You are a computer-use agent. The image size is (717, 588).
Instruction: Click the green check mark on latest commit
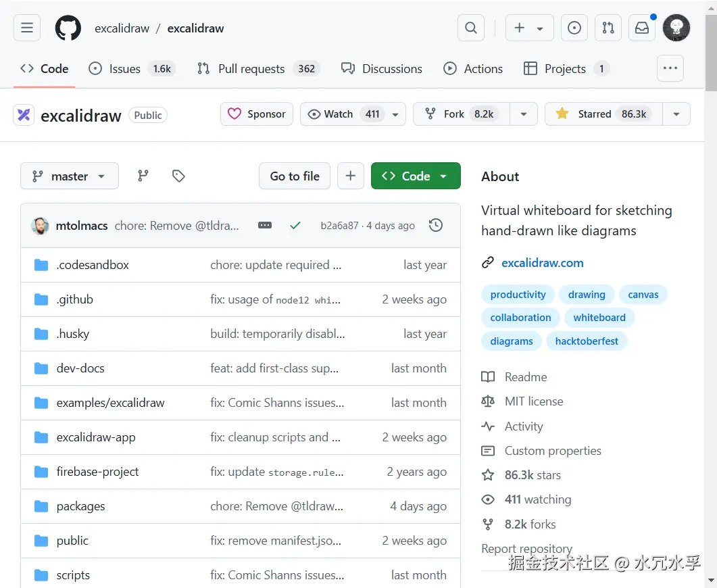[x=295, y=225]
